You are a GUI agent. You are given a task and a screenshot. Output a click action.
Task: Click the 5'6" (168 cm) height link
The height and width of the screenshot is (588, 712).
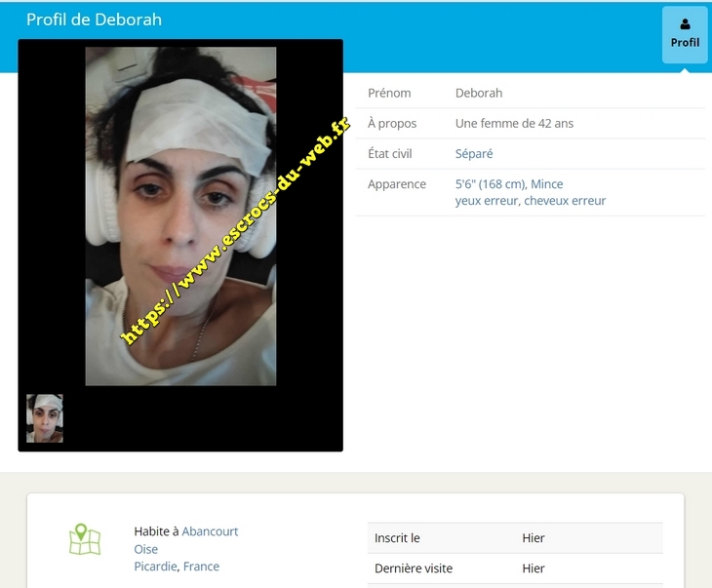click(x=491, y=184)
